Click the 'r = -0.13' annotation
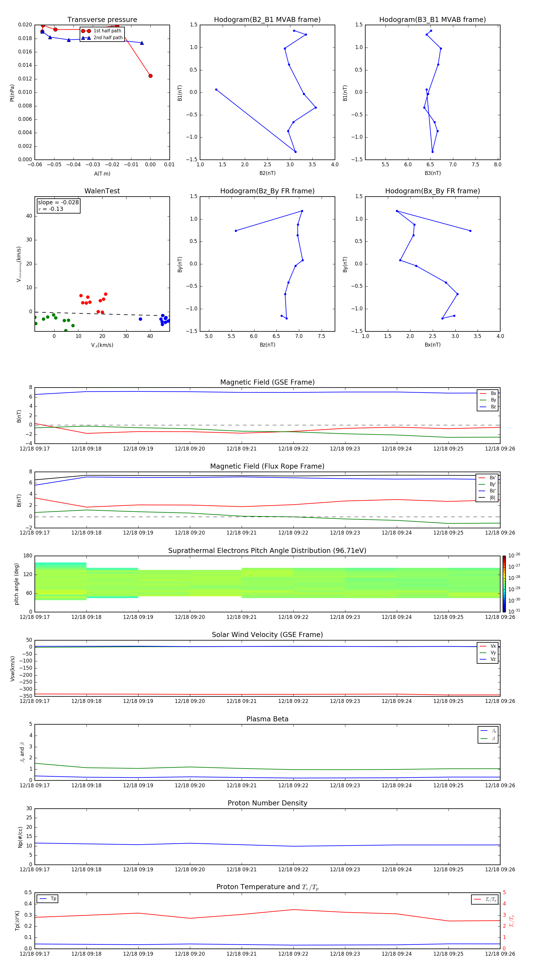 coord(51,209)
